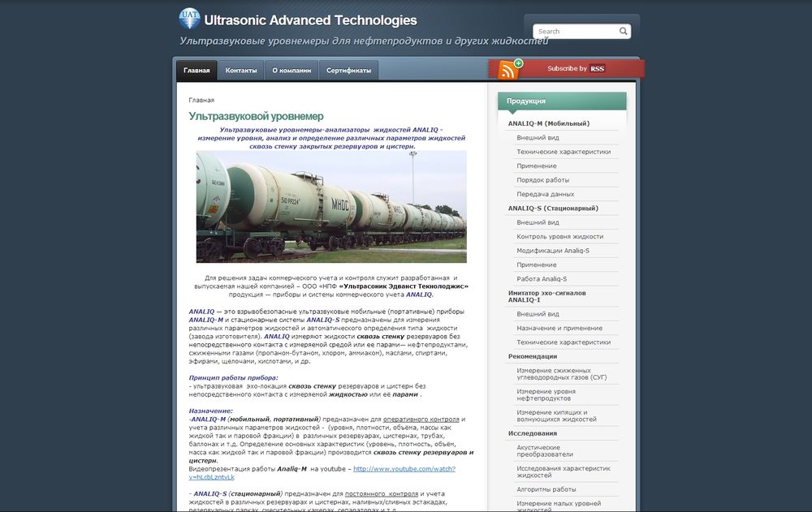Click the Ультразвуковой уровнемер heading

256,116
